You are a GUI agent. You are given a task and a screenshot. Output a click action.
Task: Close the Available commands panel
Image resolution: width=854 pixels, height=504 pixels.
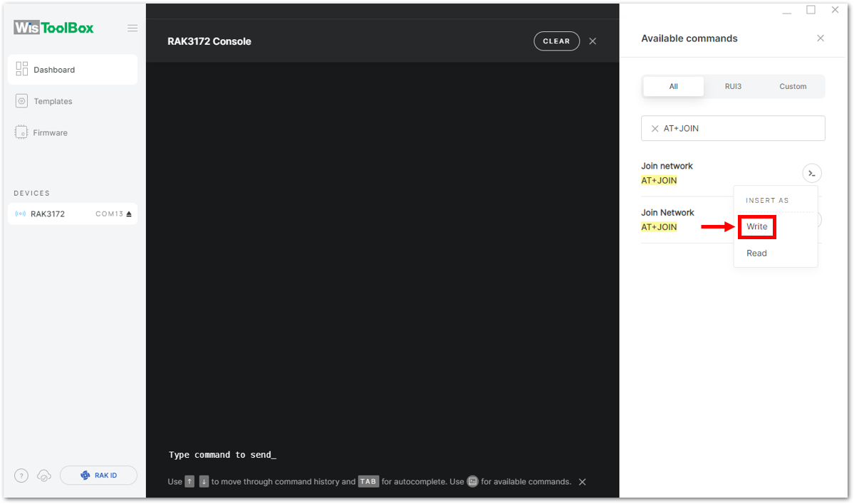(821, 38)
